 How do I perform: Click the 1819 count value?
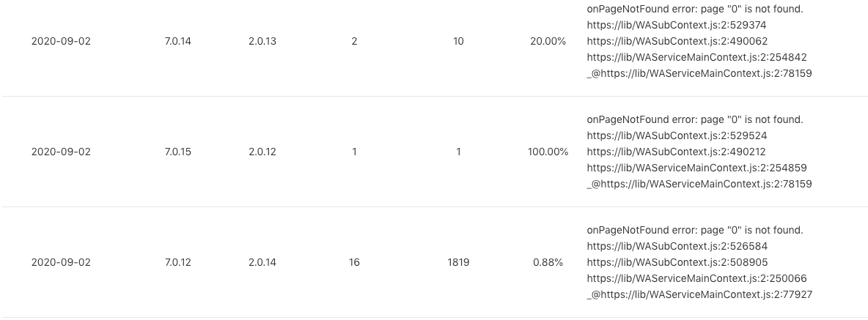click(458, 263)
